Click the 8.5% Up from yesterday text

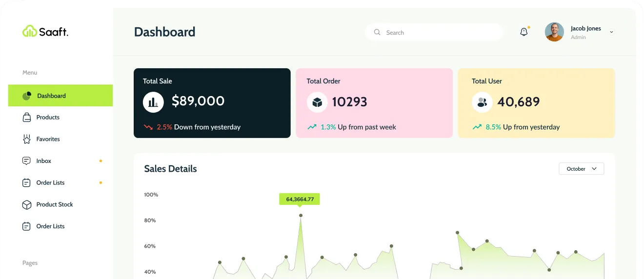tap(523, 127)
